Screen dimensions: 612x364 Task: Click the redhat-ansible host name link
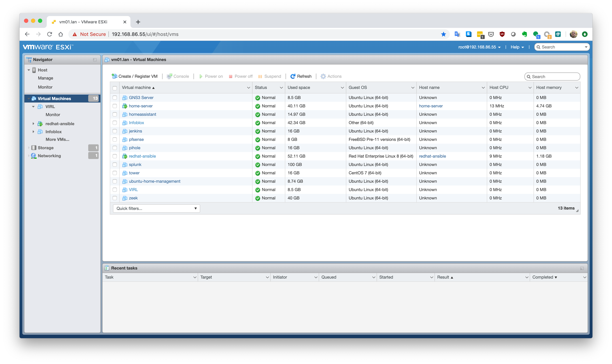tap(432, 156)
